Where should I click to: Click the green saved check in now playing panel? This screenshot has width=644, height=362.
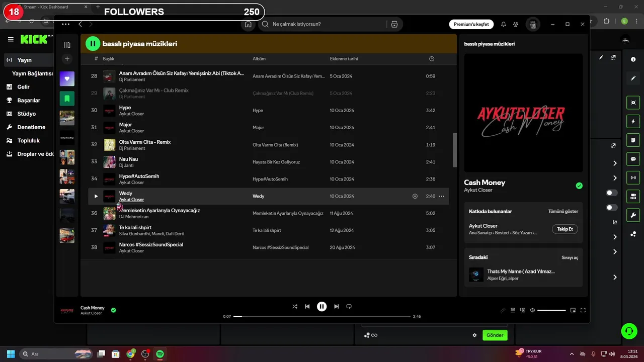pyautogui.click(x=579, y=186)
